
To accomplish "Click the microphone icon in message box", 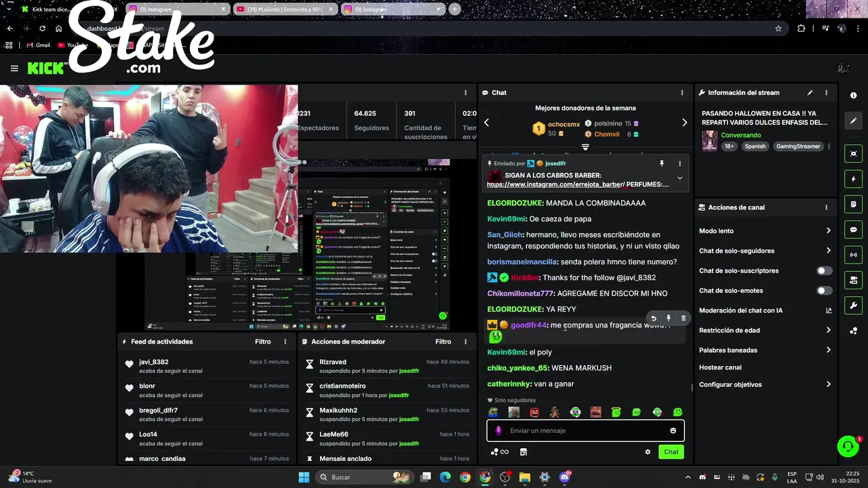I will point(498,430).
